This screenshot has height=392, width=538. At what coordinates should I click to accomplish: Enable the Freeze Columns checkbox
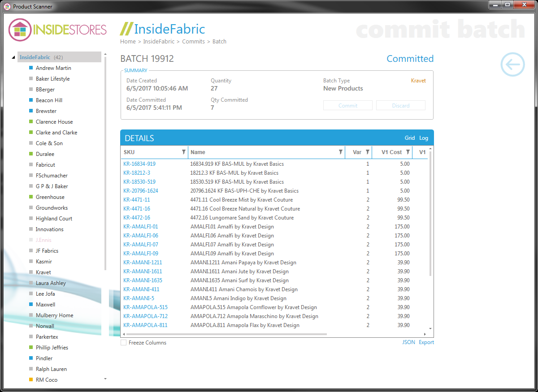pos(123,343)
